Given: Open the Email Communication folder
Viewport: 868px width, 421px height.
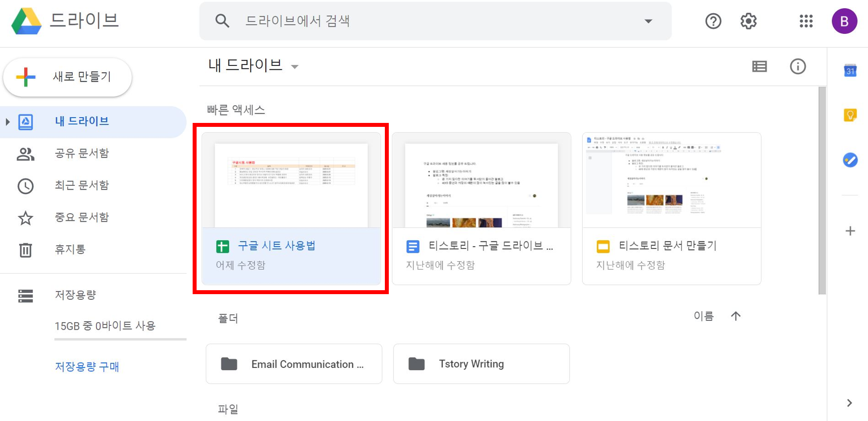Looking at the screenshot, I should (x=294, y=364).
